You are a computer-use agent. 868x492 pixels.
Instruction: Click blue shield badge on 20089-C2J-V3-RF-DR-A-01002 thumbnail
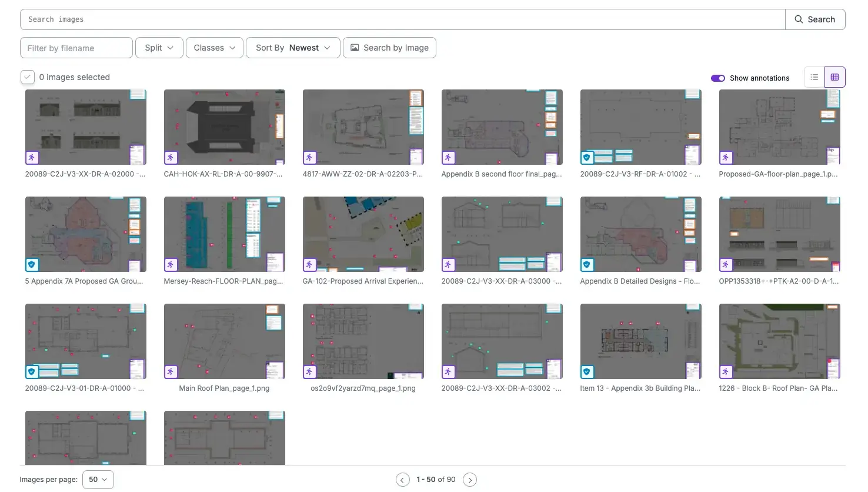point(587,158)
